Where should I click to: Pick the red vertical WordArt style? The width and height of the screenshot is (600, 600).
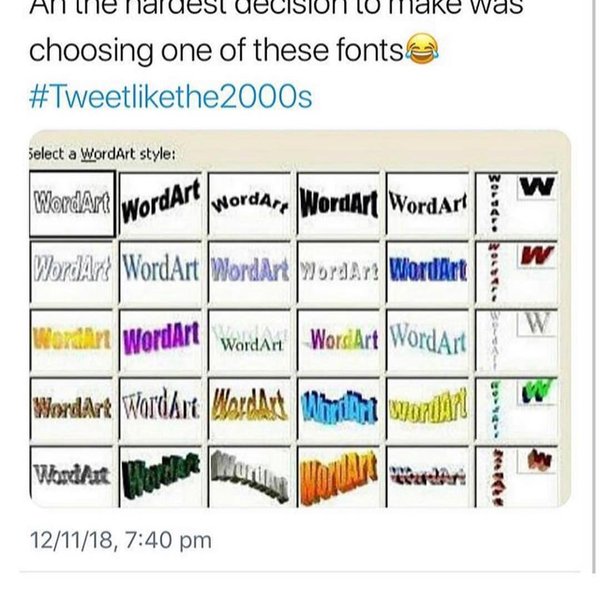tap(493, 269)
